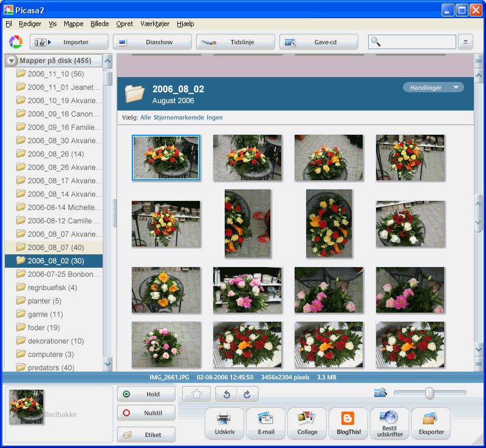Click the star icon to mark photo
This screenshot has height=448, width=486.
click(x=196, y=394)
